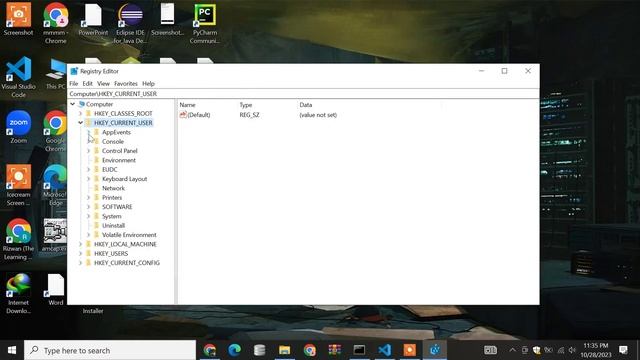Select the (Default) registry value icon

[x=183, y=115]
